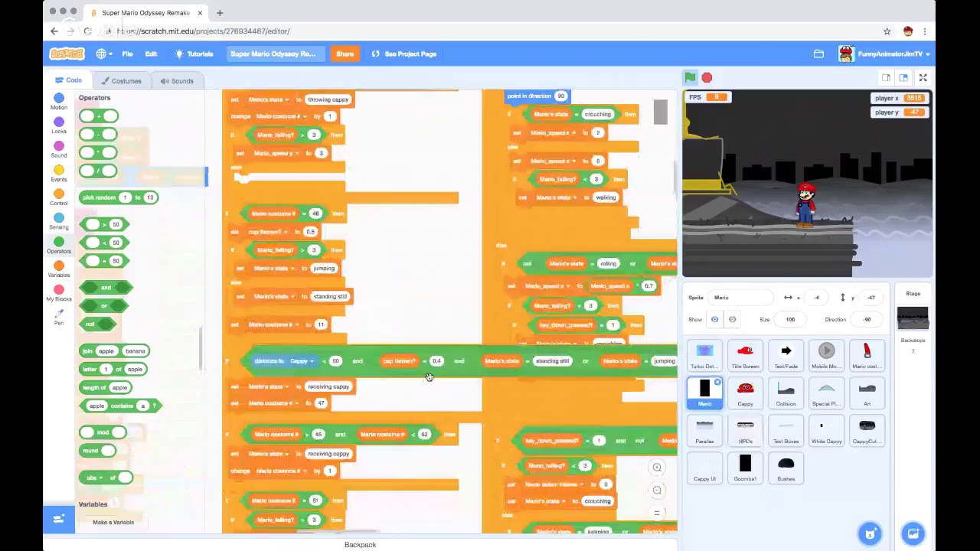980x551 pixels.
Task: Switch to the Sounds tab
Action: point(176,80)
